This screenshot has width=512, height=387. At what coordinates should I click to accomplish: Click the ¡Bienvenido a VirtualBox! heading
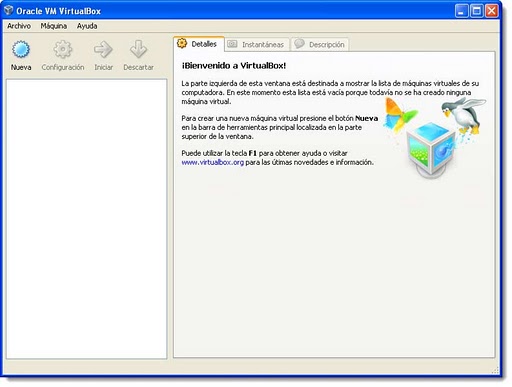click(x=234, y=66)
